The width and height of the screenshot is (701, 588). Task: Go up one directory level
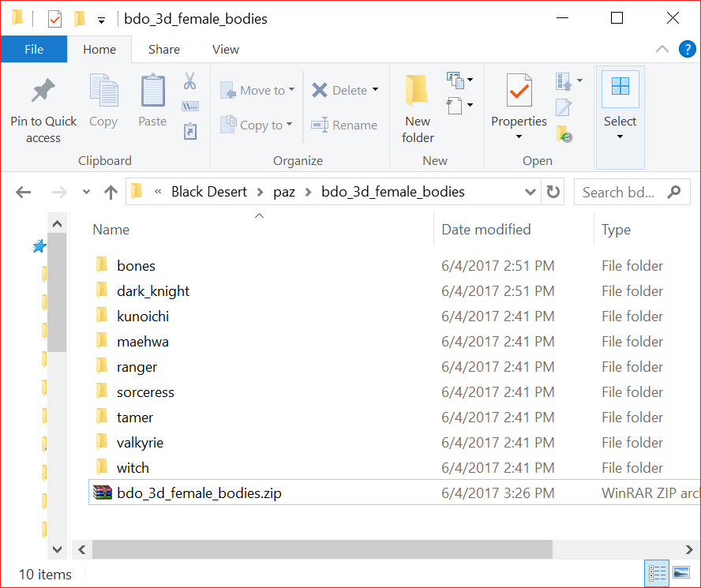click(x=111, y=192)
